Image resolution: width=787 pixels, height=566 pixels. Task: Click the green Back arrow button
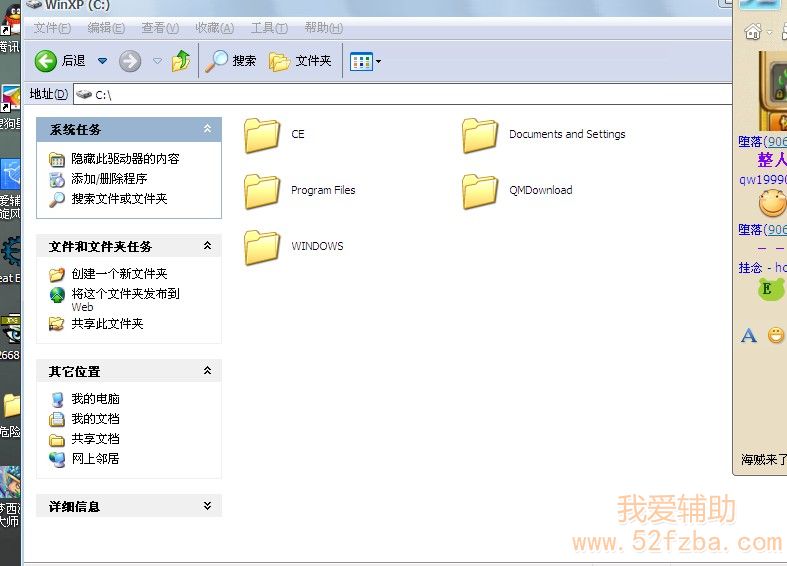(x=46, y=61)
